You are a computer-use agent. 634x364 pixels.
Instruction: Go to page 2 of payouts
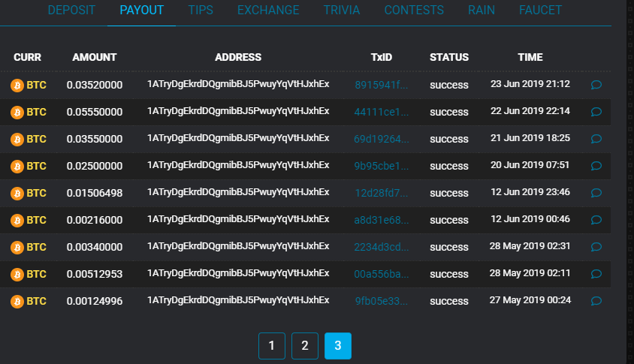click(304, 346)
